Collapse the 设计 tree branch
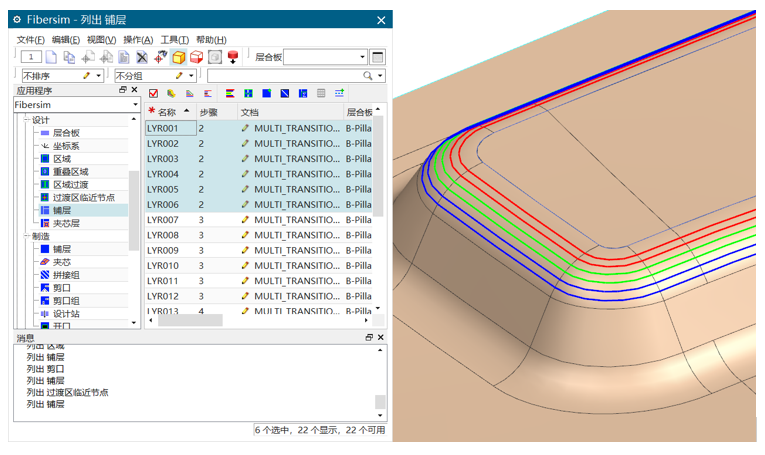 pyautogui.click(x=27, y=119)
